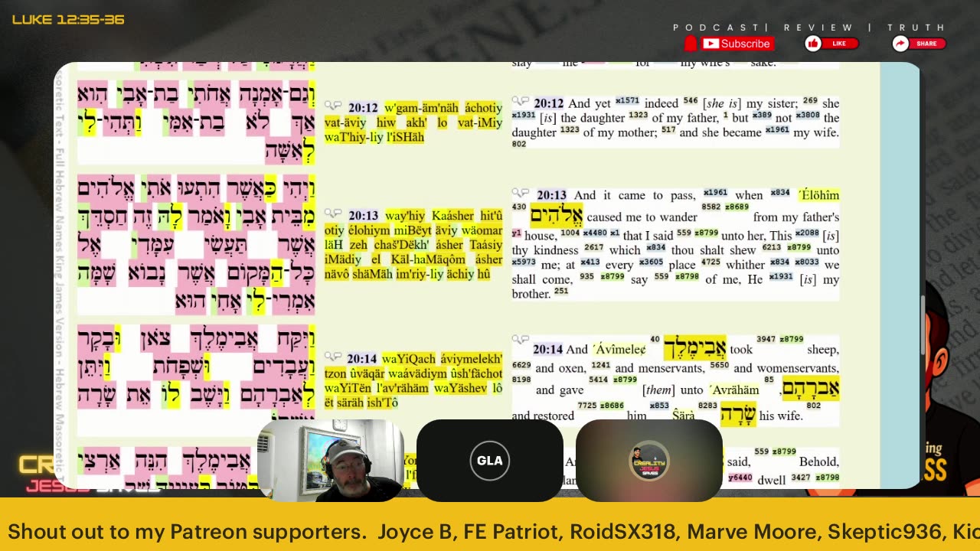The image size is (980, 551).
Task: Click the red Like button
Action: [x=832, y=44]
